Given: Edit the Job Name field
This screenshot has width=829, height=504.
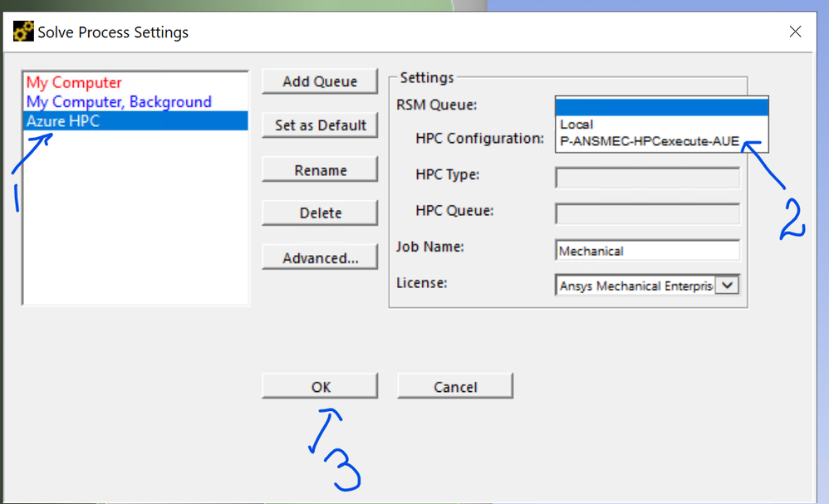Looking at the screenshot, I should (648, 251).
